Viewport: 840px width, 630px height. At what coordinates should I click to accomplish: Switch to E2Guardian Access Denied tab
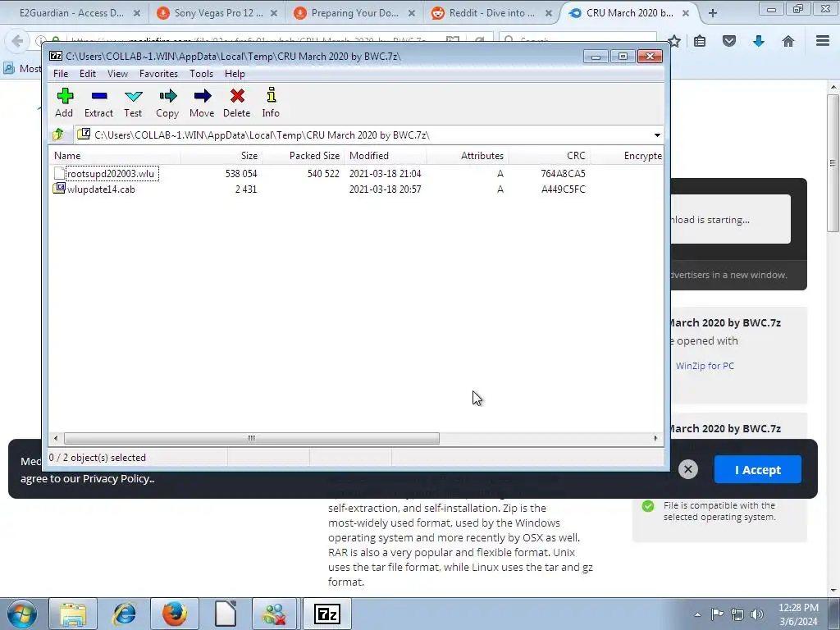click(71, 13)
